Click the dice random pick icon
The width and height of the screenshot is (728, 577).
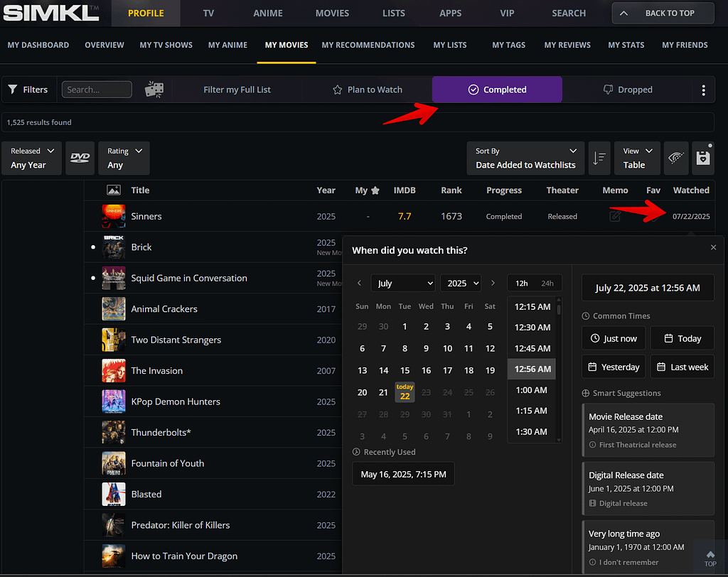click(154, 90)
